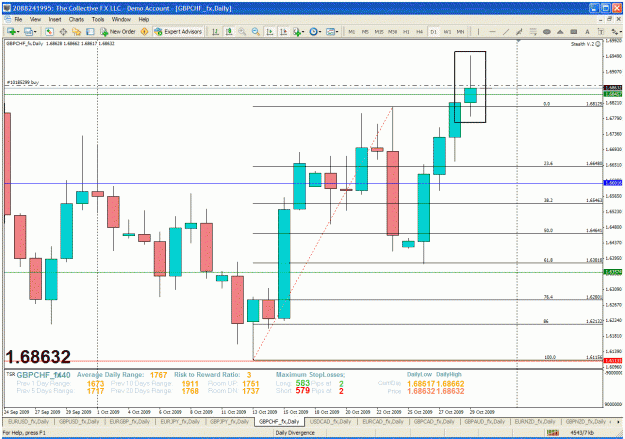
Task: Expand the Profiles dropdown arrow
Action: click(x=35, y=32)
